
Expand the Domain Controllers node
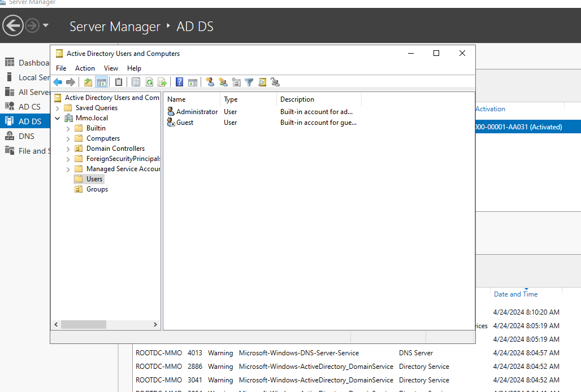[x=68, y=149]
